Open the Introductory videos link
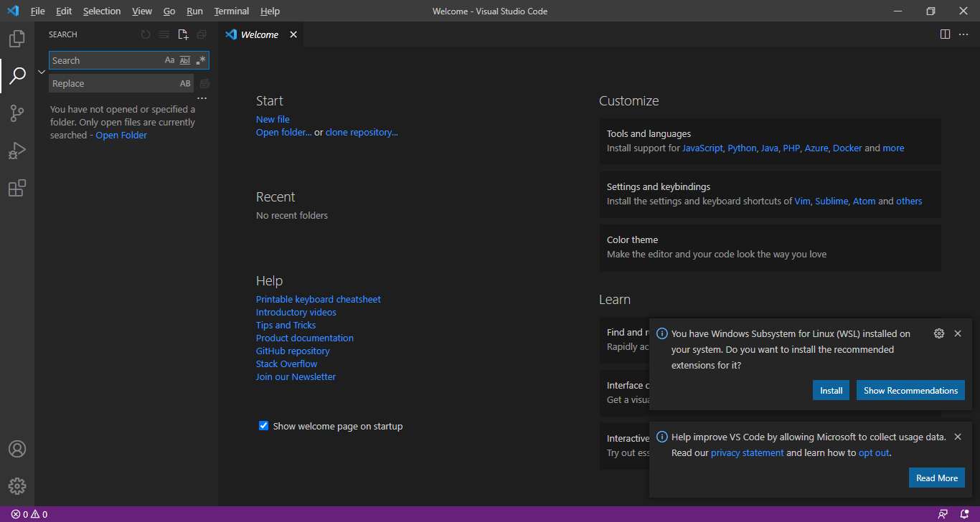The height and width of the screenshot is (522, 980). click(x=296, y=312)
